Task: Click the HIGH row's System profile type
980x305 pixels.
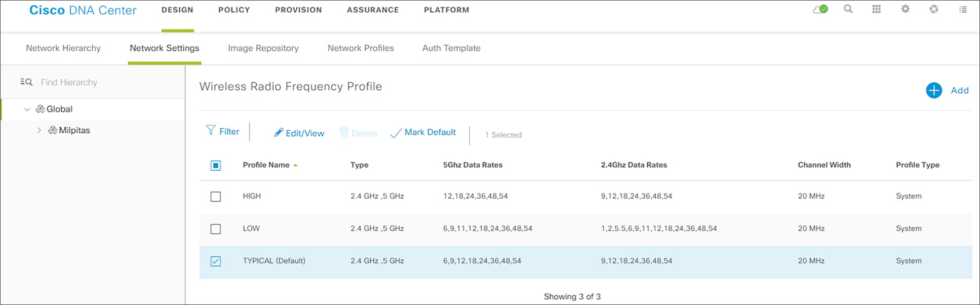Action: pyautogui.click(x=909, y=196)
